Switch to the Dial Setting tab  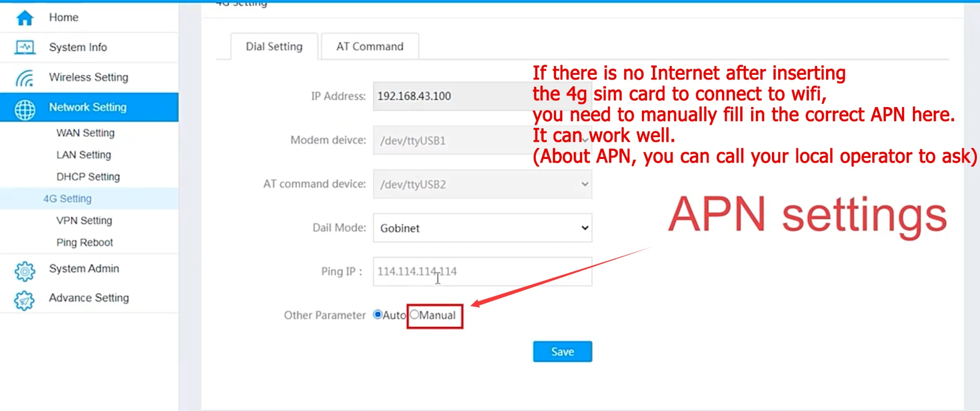(x=274, y=47)
